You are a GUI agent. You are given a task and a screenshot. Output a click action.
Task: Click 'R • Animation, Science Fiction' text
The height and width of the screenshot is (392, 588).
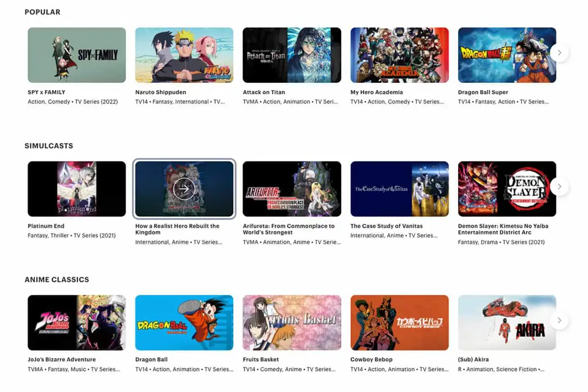point(501,369)
